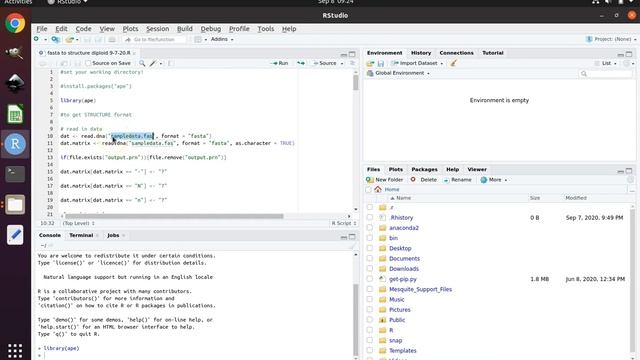Maximize the Console pane
Image resolution: width=640 pixels, height=360 pixels.
[x=352, y=236]
